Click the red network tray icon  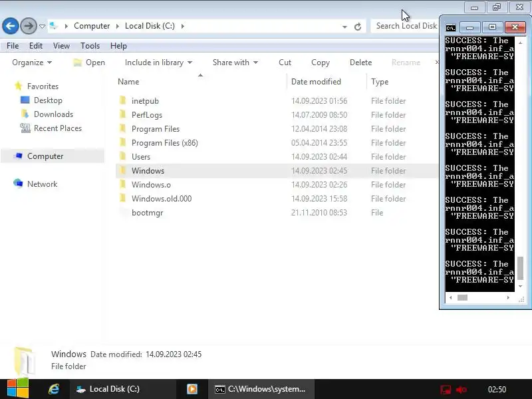tap(446, 390)
